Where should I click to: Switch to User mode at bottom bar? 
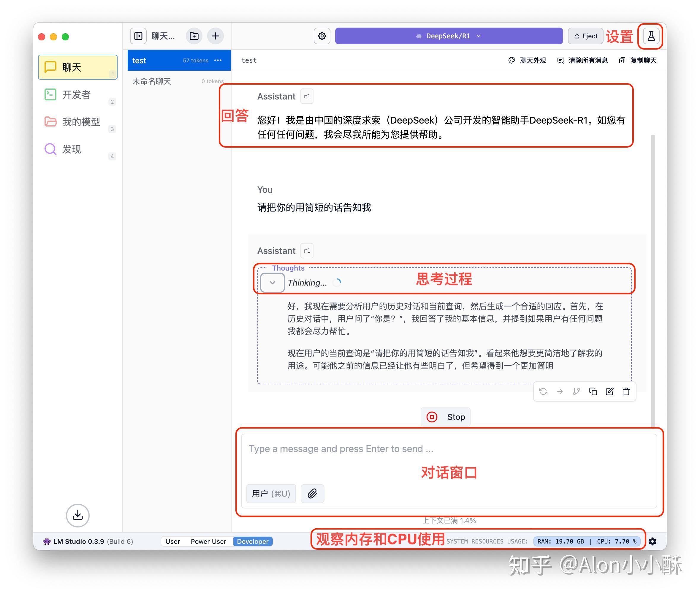173,541
